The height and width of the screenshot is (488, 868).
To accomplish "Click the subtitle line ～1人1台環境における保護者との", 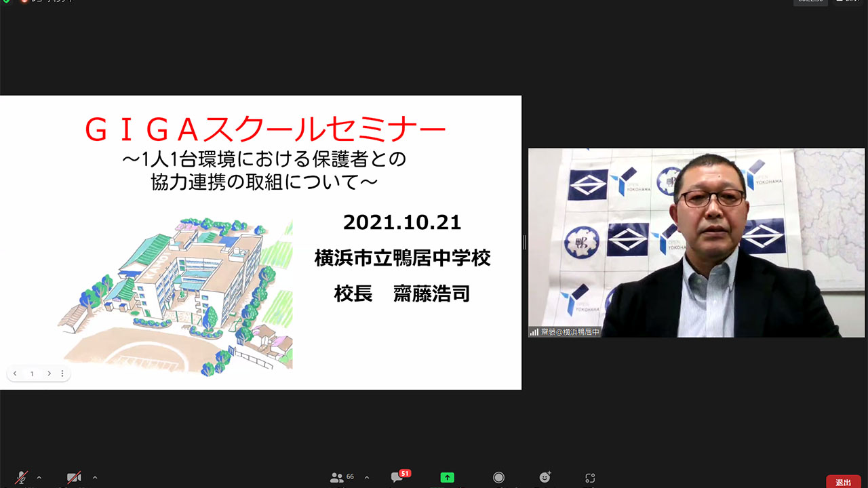I will [x=264, y=158].
